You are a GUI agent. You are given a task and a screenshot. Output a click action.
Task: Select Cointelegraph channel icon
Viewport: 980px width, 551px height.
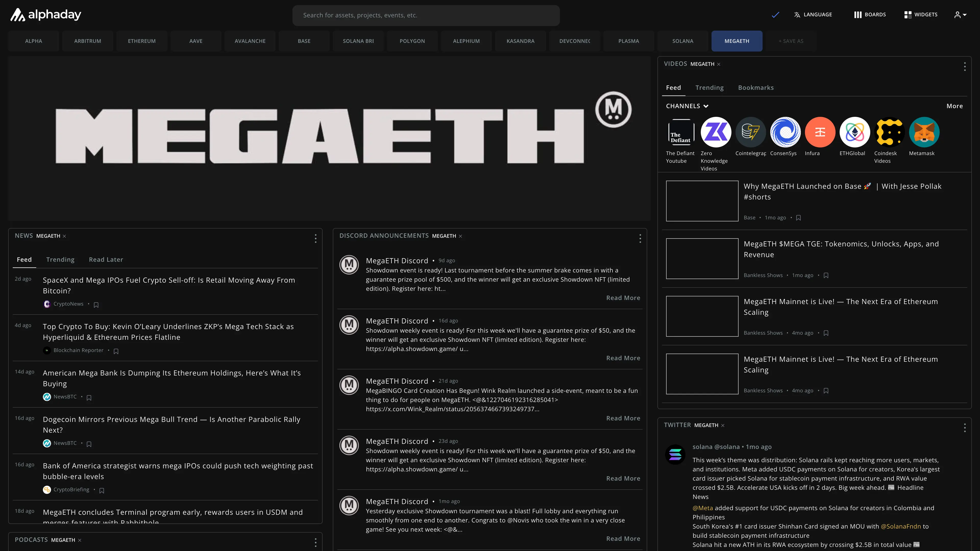click(751, 132)
